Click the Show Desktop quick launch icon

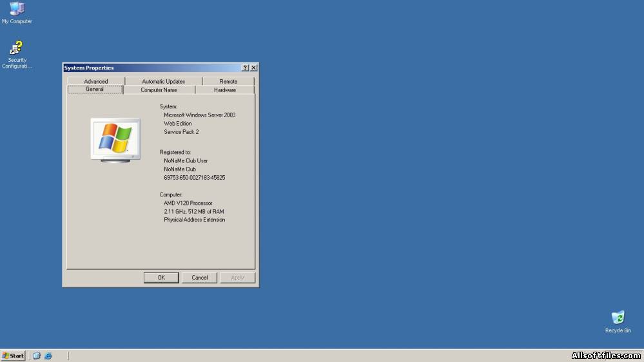pyautogui.click(x=37, y=356)
